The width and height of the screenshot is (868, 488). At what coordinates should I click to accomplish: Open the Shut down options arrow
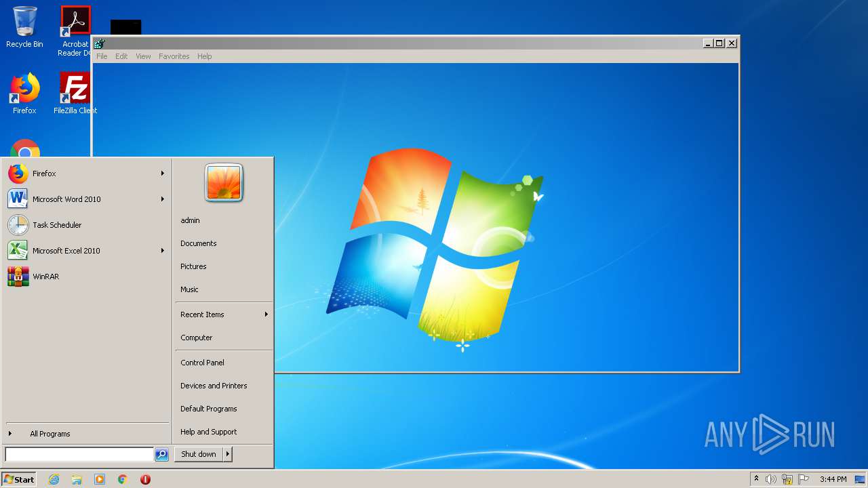point(228,454)
